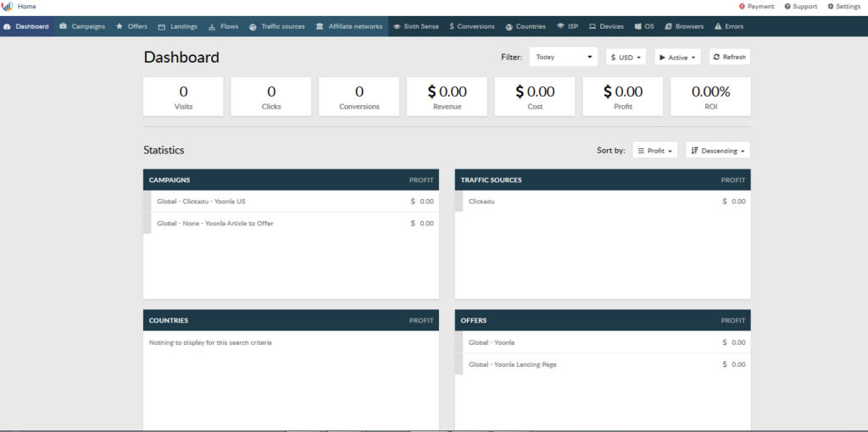Click the Visits stat card
Viewport: 868px width, 432px height.
[x=183, y=97]
